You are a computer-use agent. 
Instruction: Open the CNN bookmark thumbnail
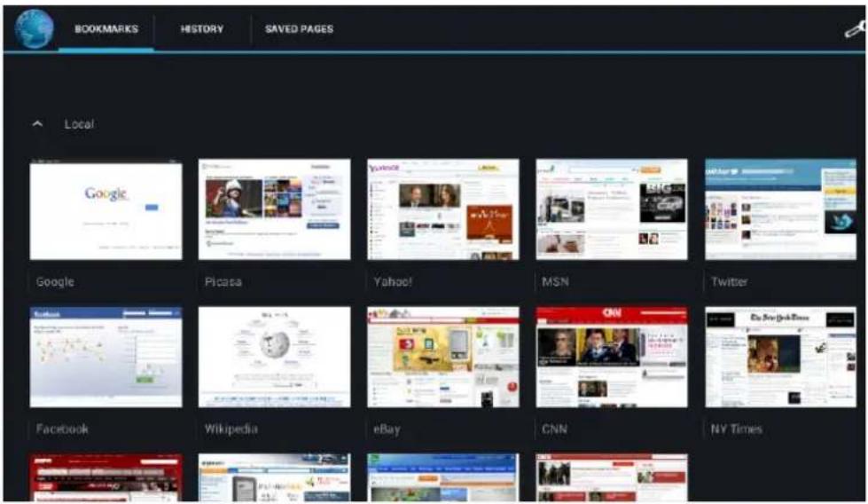(x=612, y=358)
